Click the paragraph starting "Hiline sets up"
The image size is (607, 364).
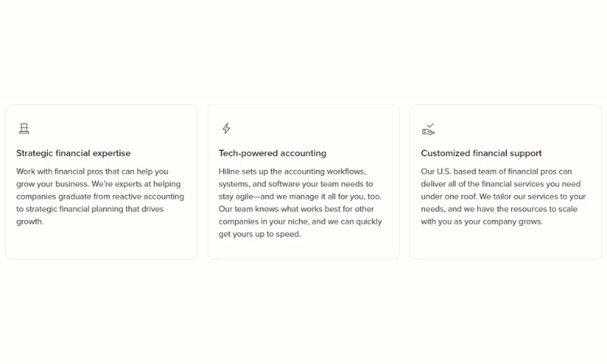pos(300,202)
